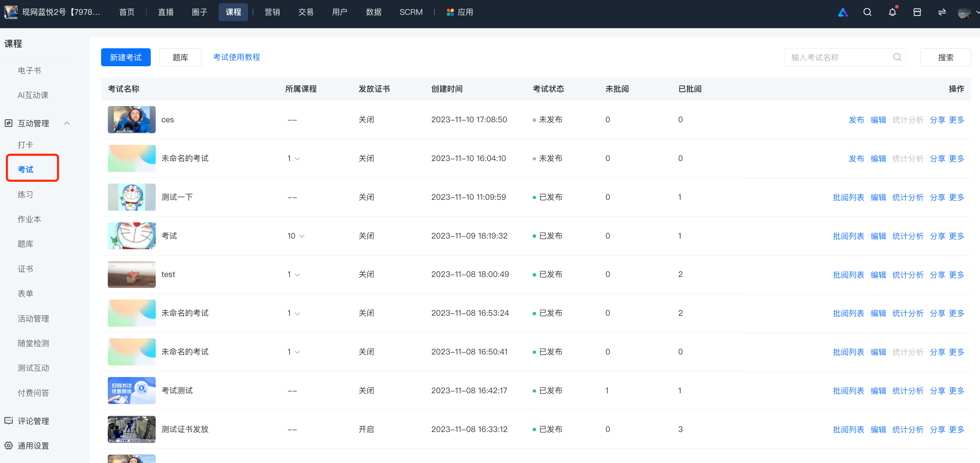Click the top bar search magnifier icon
This screenshot has height=463, width=980.
pos(867,12)
